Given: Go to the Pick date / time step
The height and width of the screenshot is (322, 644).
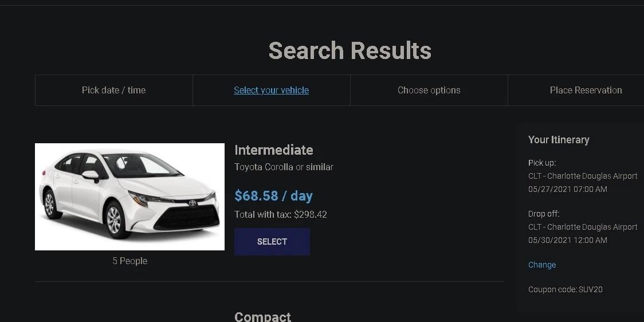Looking at the screenshot, I should 114,91.
